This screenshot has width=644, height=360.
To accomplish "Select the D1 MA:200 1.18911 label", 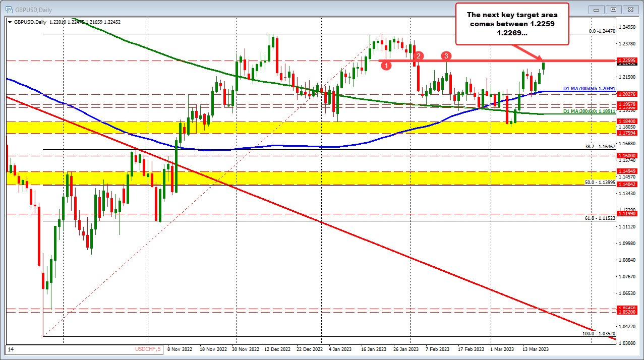I will coord(588,111).
